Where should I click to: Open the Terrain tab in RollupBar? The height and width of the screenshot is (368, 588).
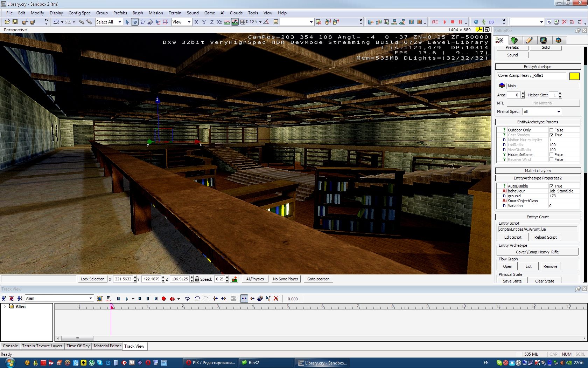(514, 40)
